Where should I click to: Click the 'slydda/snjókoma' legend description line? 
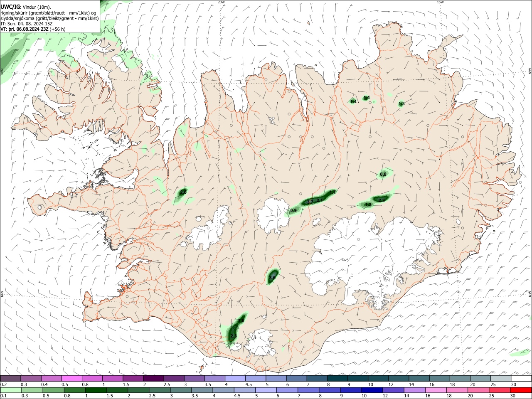point(49,18)
